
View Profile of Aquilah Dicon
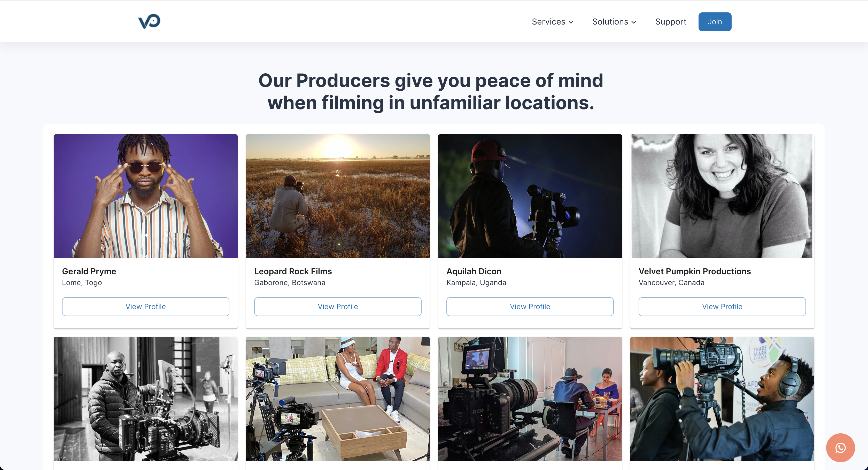pos(530,307)
